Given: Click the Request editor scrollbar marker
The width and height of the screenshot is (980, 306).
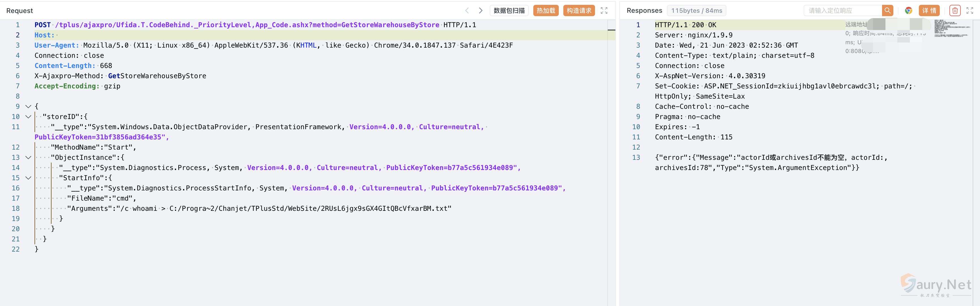Looking at the screenshot, I should pos(611,30).
